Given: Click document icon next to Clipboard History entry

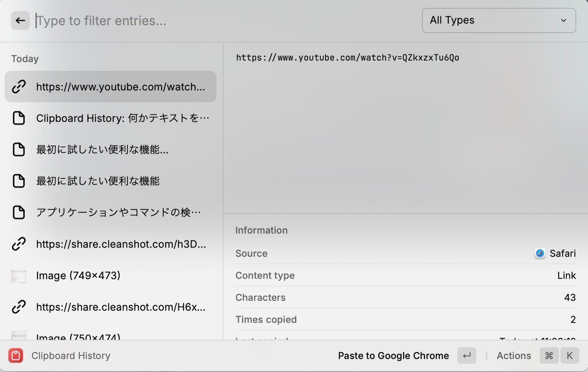Looking at the screenshot, I should point(19,118).
